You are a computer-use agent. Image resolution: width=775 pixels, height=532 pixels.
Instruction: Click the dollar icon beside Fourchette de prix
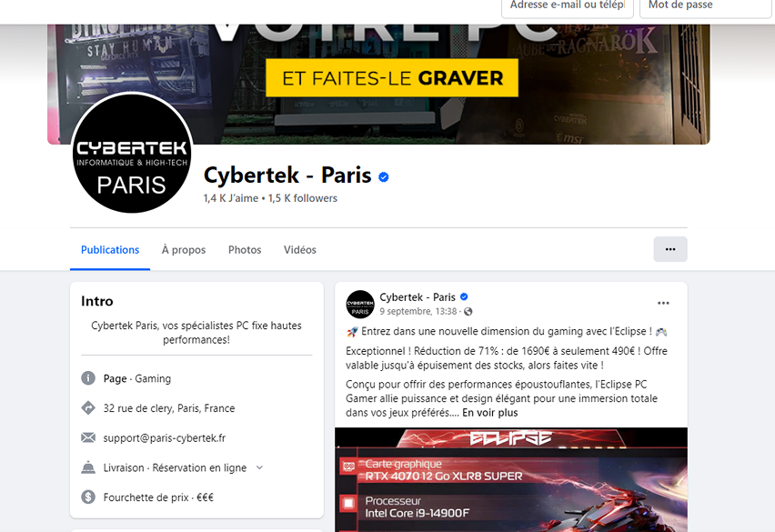[88, 497]
